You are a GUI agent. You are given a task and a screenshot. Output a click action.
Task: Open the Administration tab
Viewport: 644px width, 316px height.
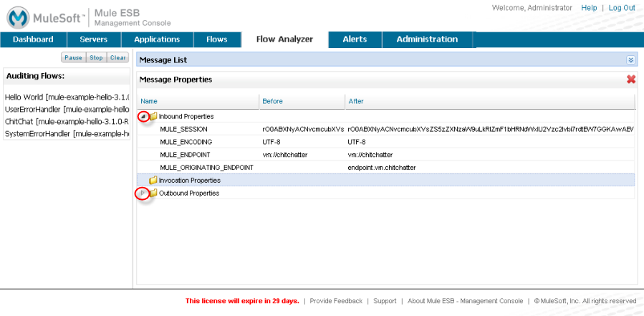427,39
